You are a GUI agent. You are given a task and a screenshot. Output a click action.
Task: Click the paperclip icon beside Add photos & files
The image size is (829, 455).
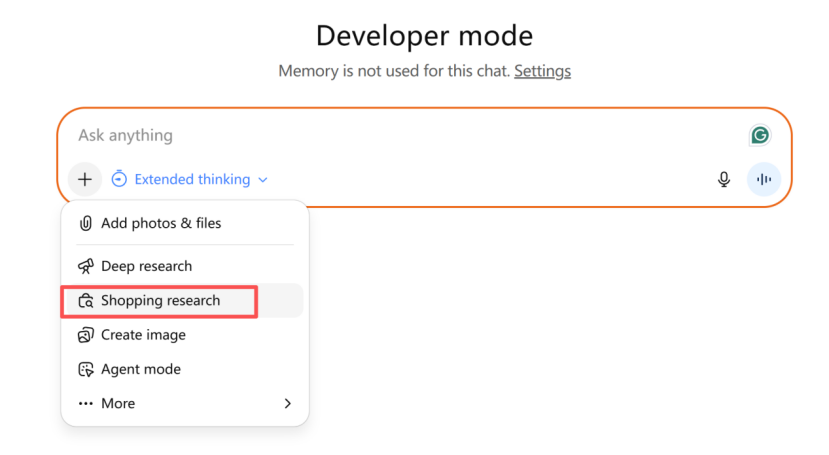click(85, 223)
